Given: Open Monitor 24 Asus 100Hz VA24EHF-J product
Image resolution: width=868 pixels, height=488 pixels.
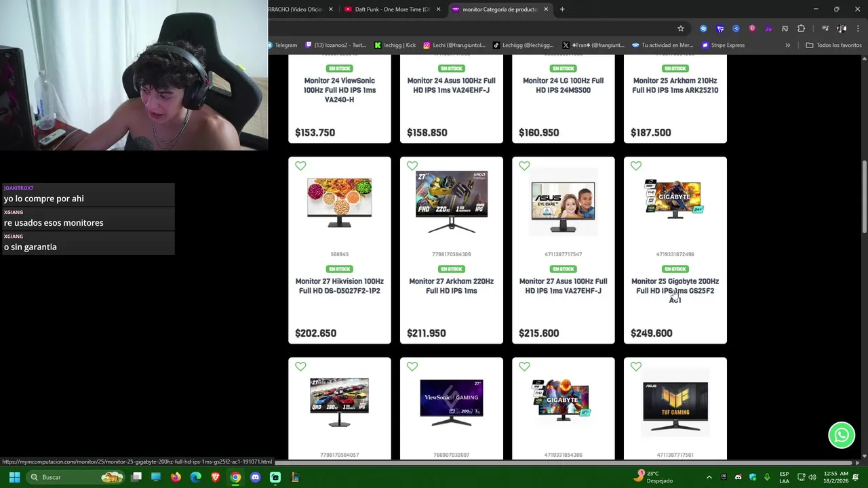Looking at the screenshot, I should pos(452,85).
